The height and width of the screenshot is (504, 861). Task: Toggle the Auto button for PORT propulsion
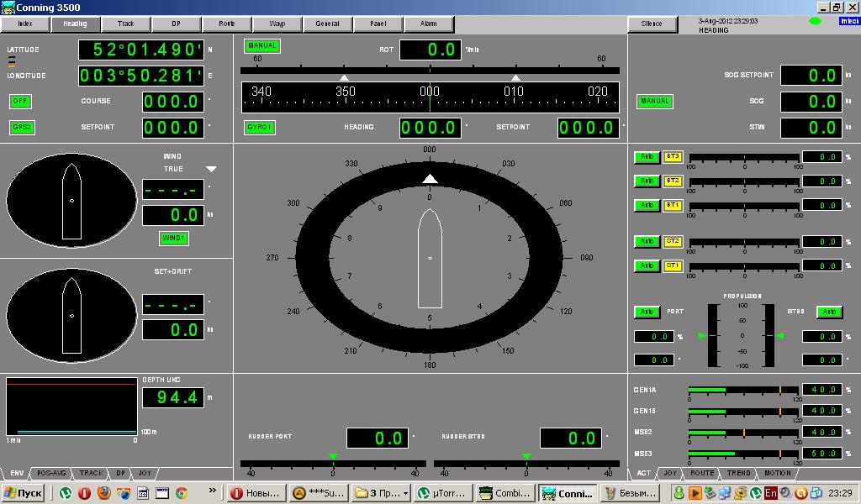tap(647, 312)
